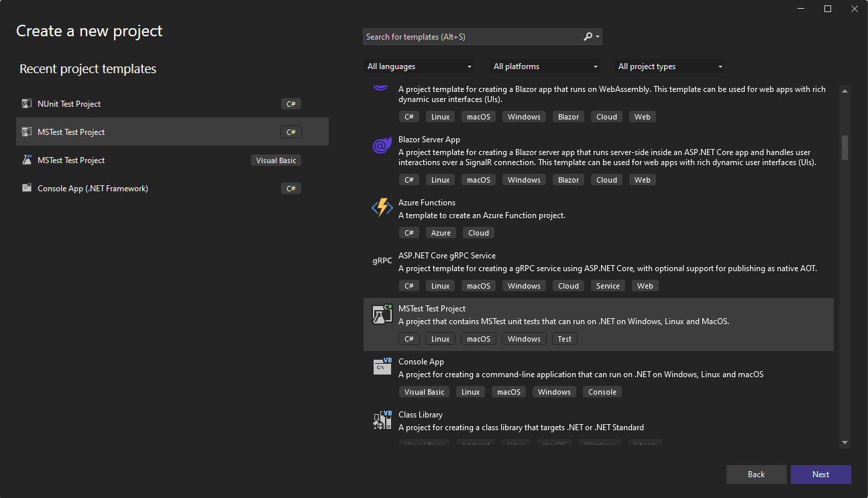Image resolution: width=868 pixels, height=498 pixels.
Task: Maximize the Create a new project window
Action: pyautogui.click(x=828, y=9)
